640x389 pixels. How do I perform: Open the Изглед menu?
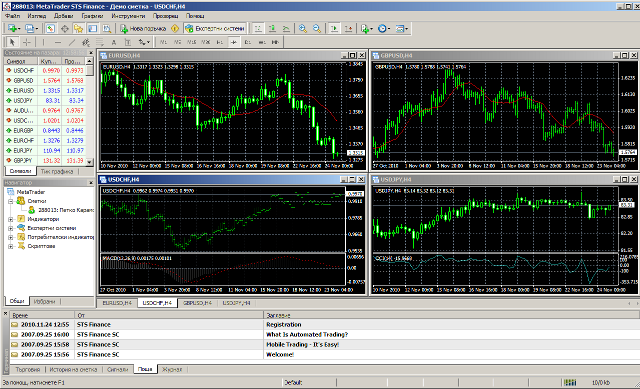coord(37,16)
